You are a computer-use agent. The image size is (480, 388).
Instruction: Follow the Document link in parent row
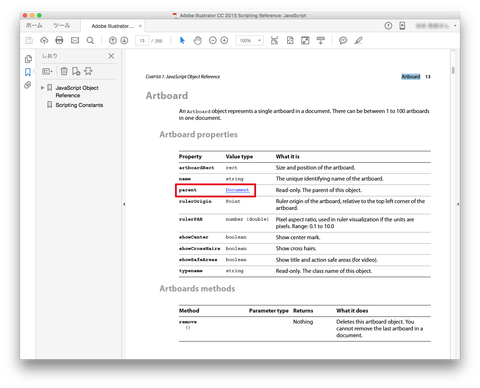pyautogui.click(x=237, y=190)
